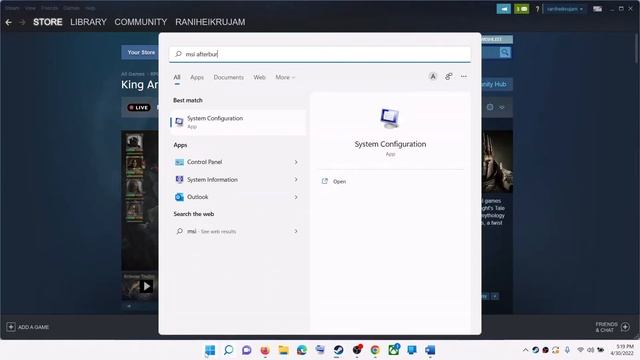
Task: Click the account avatar 'A' icon
Action: [x=433, y=76]
